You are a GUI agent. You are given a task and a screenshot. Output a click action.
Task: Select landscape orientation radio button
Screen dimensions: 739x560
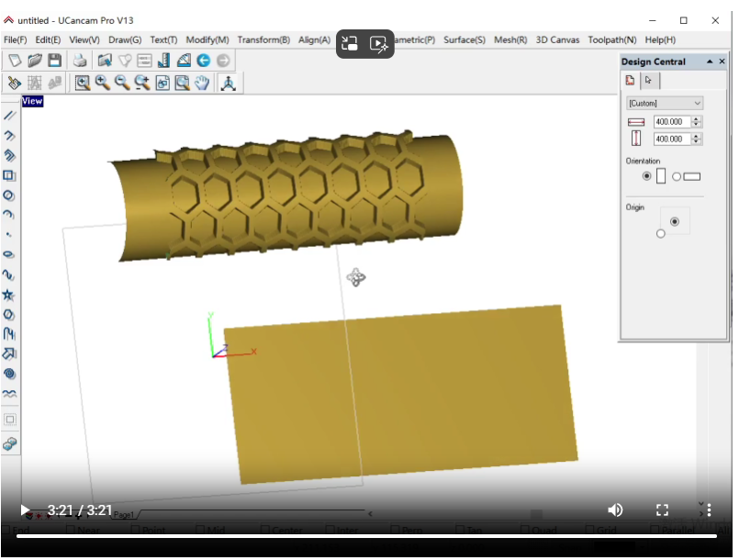point(677,176)
